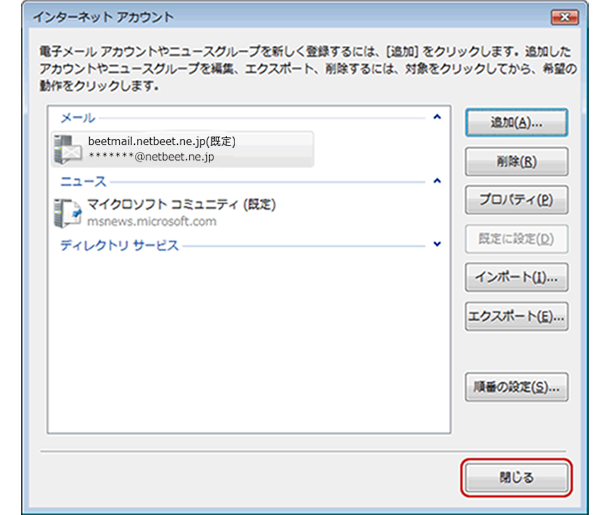Open the 順番の設定(S)... dialog
The height and width of the screenshot is (515, 600).
coord(517,387)
